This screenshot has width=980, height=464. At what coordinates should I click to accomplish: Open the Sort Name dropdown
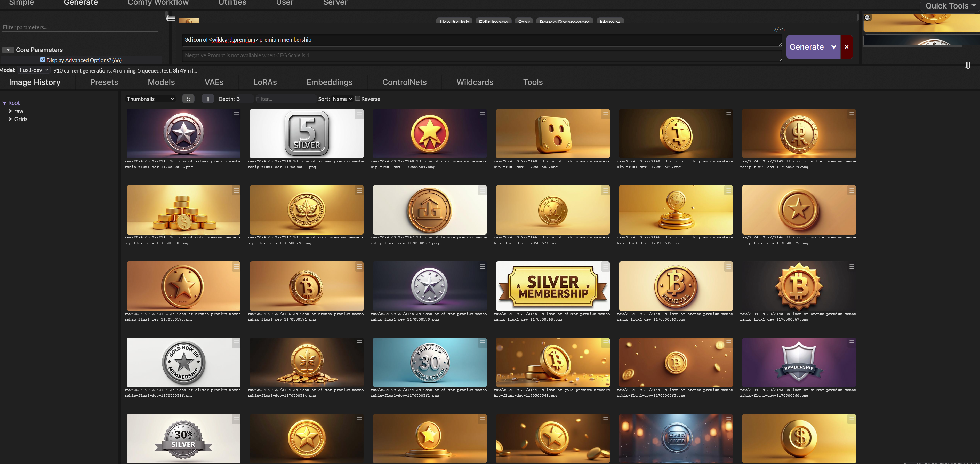point(342,99)
